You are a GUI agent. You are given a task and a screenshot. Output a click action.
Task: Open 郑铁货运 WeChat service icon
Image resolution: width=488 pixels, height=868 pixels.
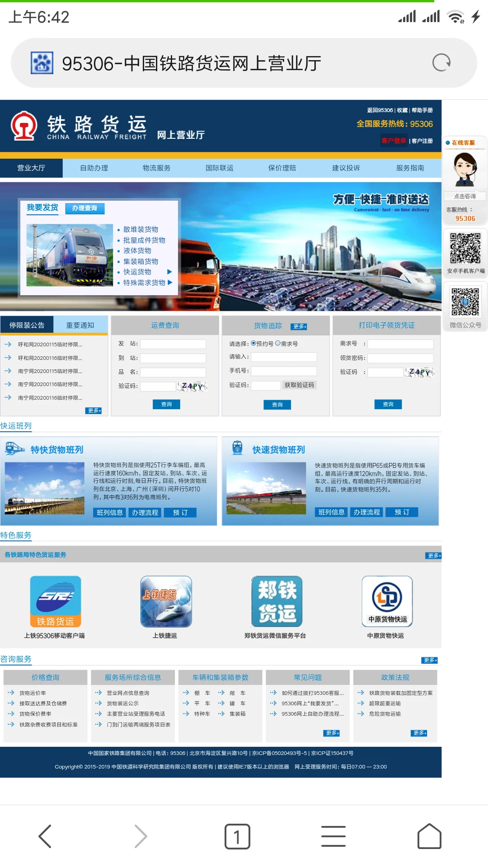point(277,601)
